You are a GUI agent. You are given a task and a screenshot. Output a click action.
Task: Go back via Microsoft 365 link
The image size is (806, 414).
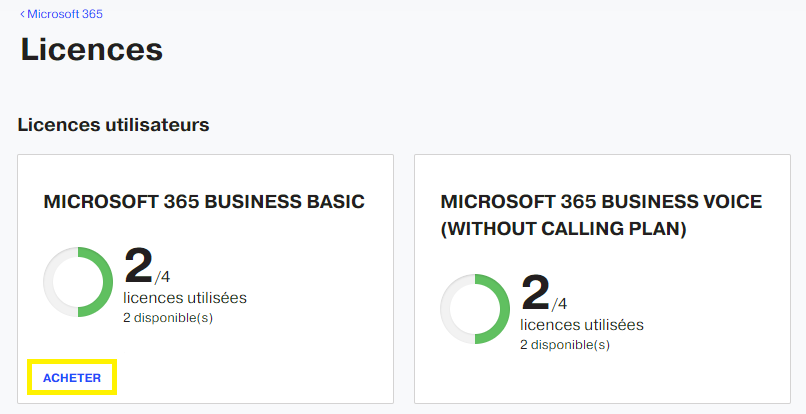click(65, 14)
